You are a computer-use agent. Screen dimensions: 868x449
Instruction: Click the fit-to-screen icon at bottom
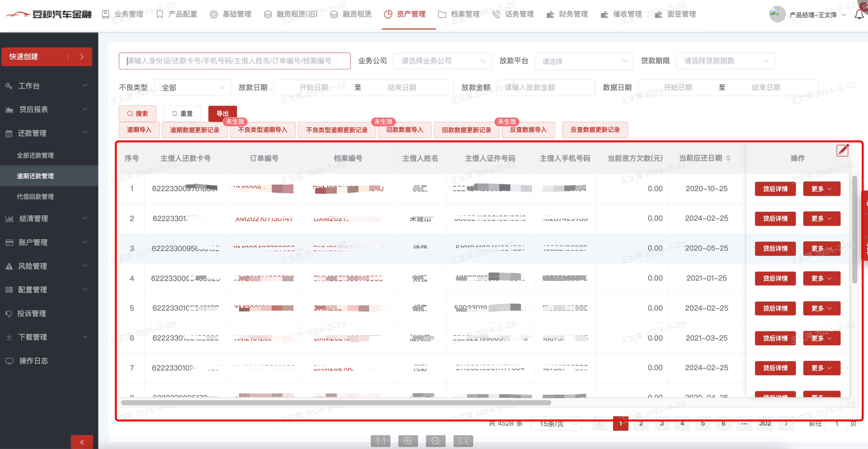(463, 441)
